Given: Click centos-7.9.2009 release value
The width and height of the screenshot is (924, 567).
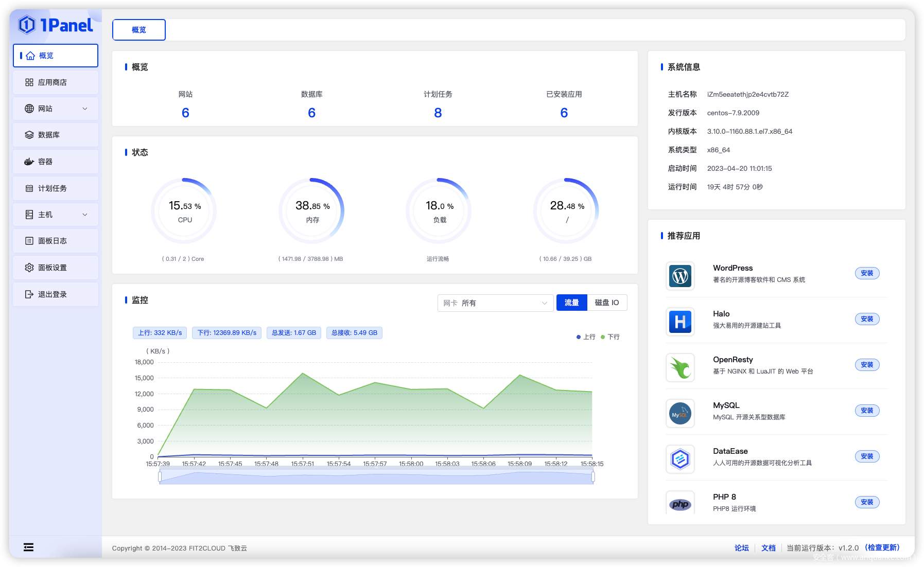Looking at the screenshot, I should [x=733, y=113].
